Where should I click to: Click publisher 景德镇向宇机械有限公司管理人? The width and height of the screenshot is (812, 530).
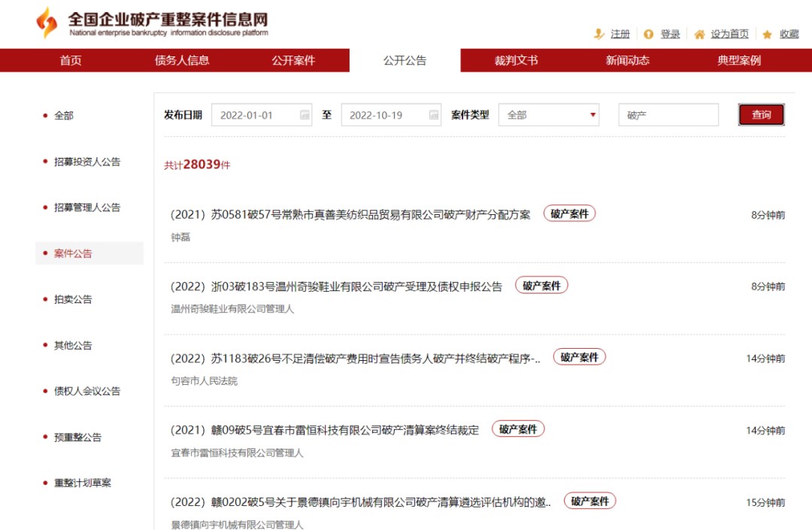[x=237, y=525]
